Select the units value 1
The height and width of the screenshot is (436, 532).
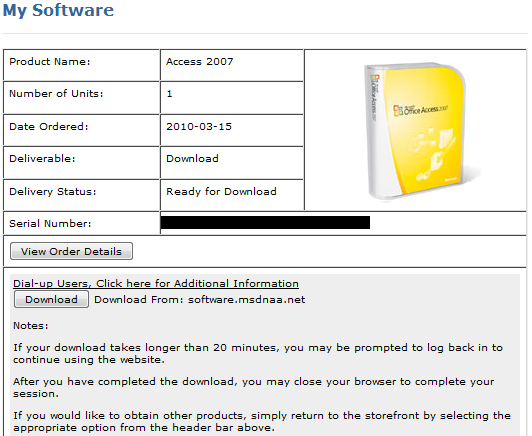[169, 94]
